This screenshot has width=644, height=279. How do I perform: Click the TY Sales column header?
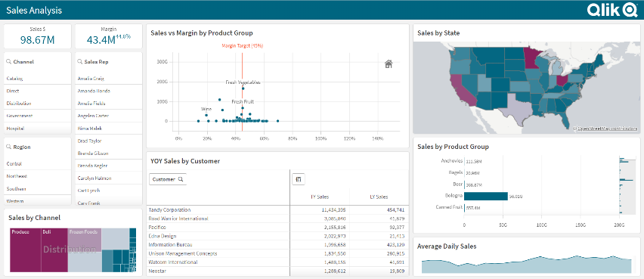pos(320,197)
